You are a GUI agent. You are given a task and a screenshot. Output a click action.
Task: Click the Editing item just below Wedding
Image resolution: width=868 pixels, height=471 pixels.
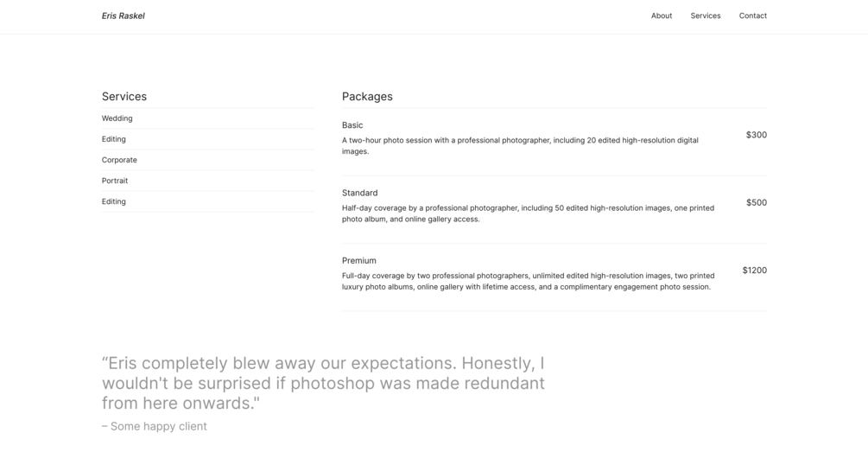click(x=114, y=139)
